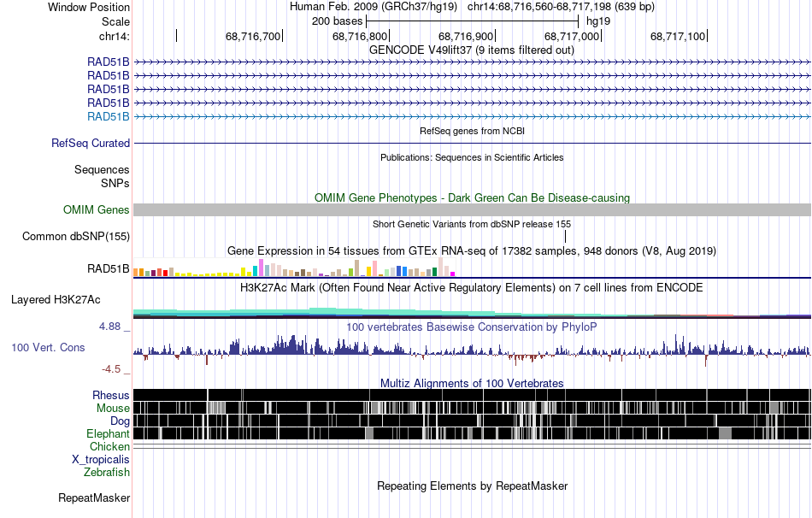
Task: Click the 200 bases scale text
Action: pyautogui.click(x=337, y=21)
